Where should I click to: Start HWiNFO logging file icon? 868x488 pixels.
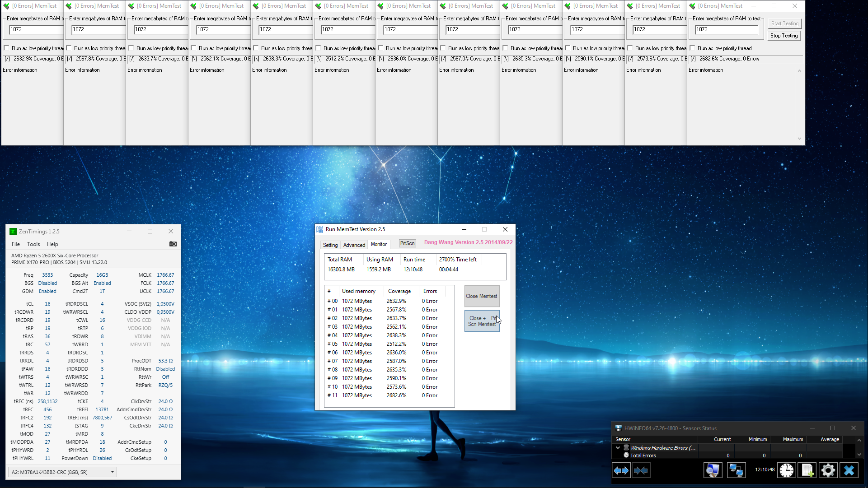807,470
